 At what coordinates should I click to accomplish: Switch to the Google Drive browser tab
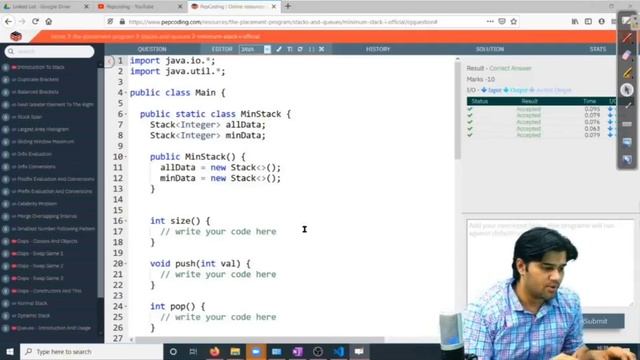tap(46, 7)
